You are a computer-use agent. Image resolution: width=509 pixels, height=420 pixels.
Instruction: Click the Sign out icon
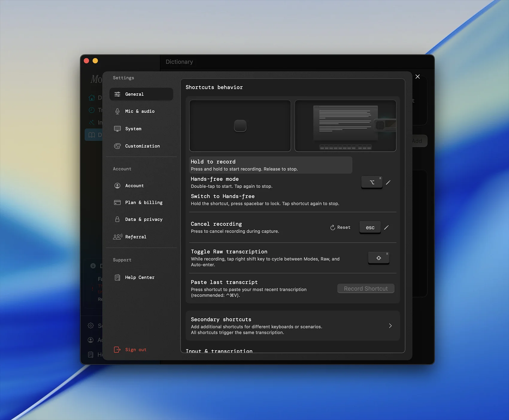(117, 350)
